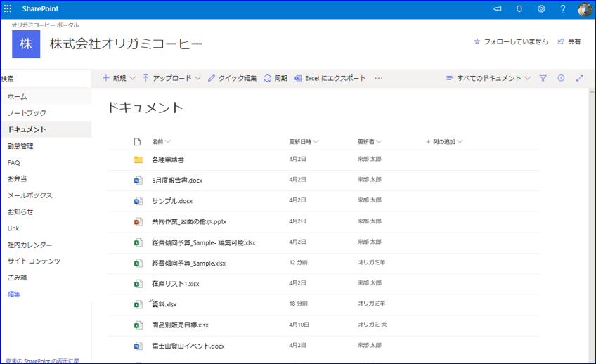Click the Excel icon of 資料.xlsx
The width and height of the screenshot is (596, 364).
click(138, 304)
